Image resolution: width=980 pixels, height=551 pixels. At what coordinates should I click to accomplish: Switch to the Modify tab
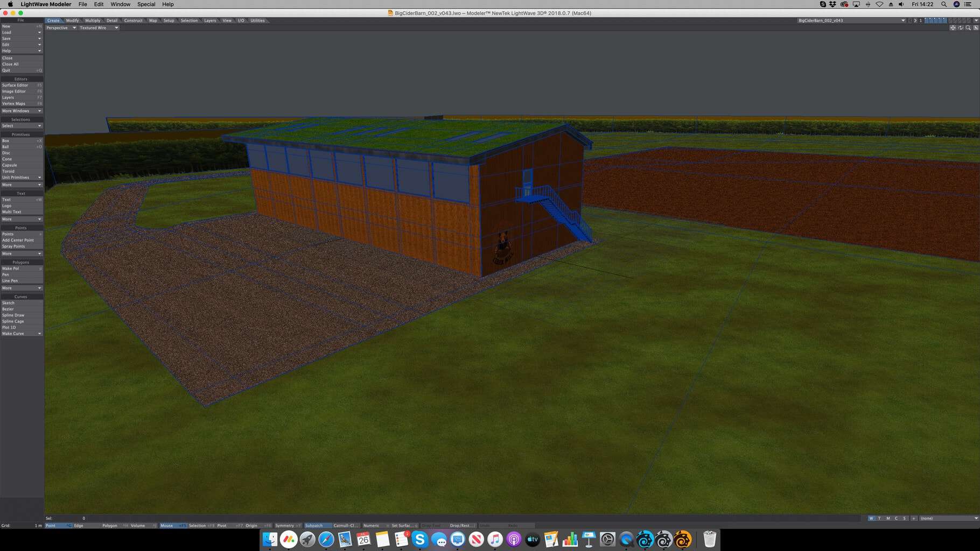(72, 20)
